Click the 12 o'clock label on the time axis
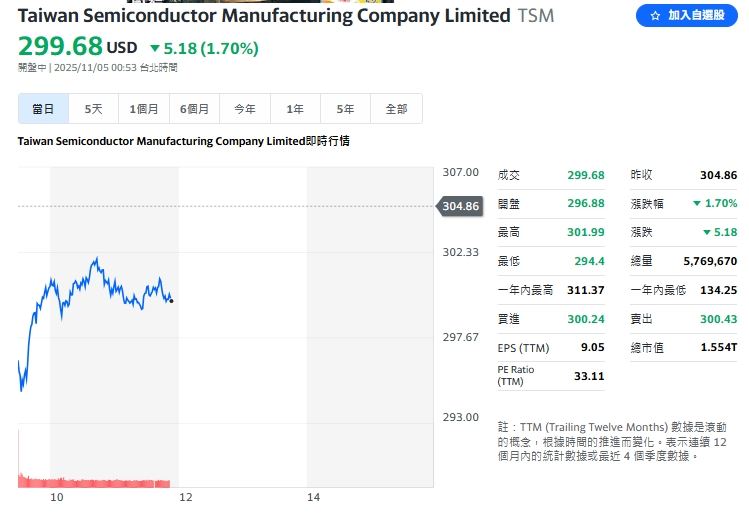The height and width of the screenshot is (518, 749). 186,497
